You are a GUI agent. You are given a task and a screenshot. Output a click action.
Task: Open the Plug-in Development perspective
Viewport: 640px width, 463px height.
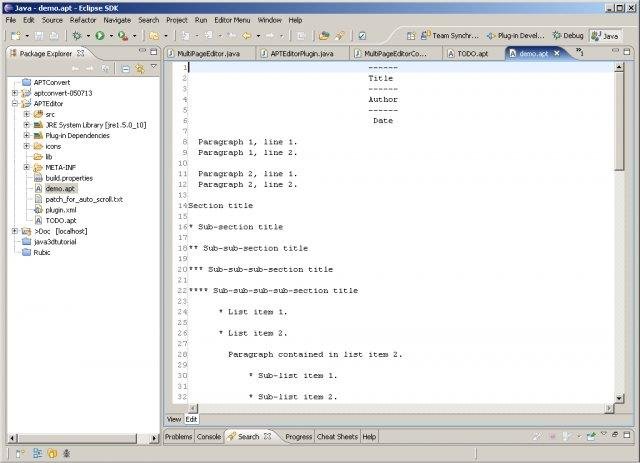514,35
